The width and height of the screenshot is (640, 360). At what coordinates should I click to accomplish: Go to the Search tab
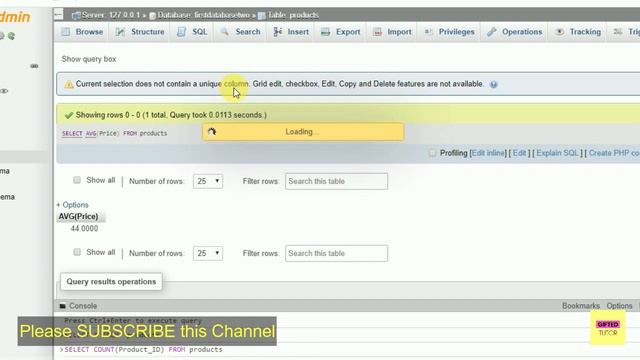tap(240, 32)
